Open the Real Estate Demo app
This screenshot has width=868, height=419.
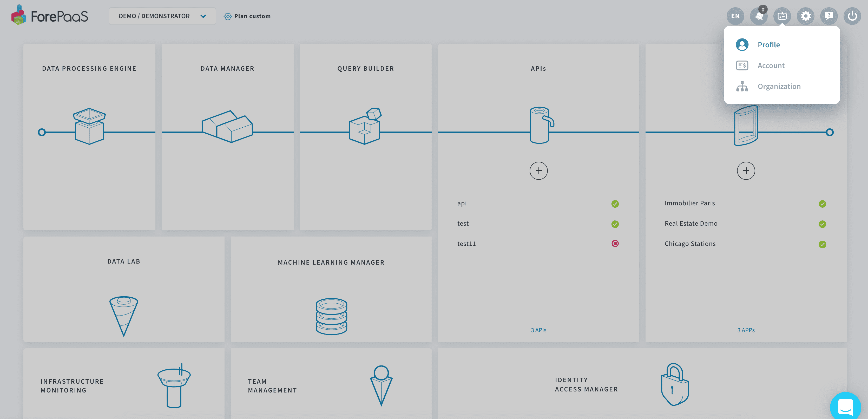click(x=691, y=224)
